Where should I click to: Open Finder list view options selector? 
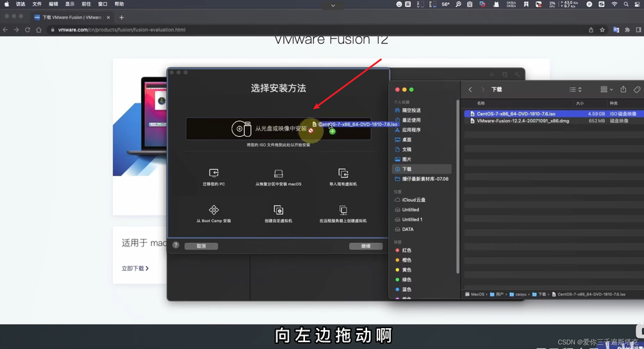coord(576,89)
